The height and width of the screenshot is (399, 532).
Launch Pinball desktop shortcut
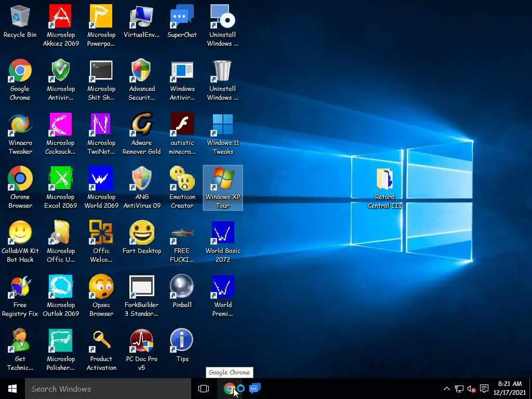pos(182,291)
